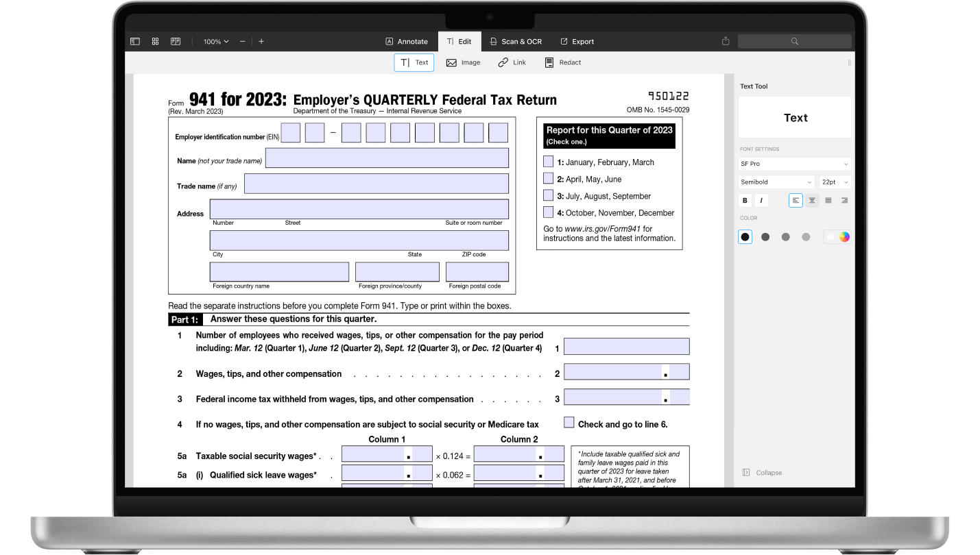
Task: Click the City, State, ZIP code field
Action: click(359, 241)
